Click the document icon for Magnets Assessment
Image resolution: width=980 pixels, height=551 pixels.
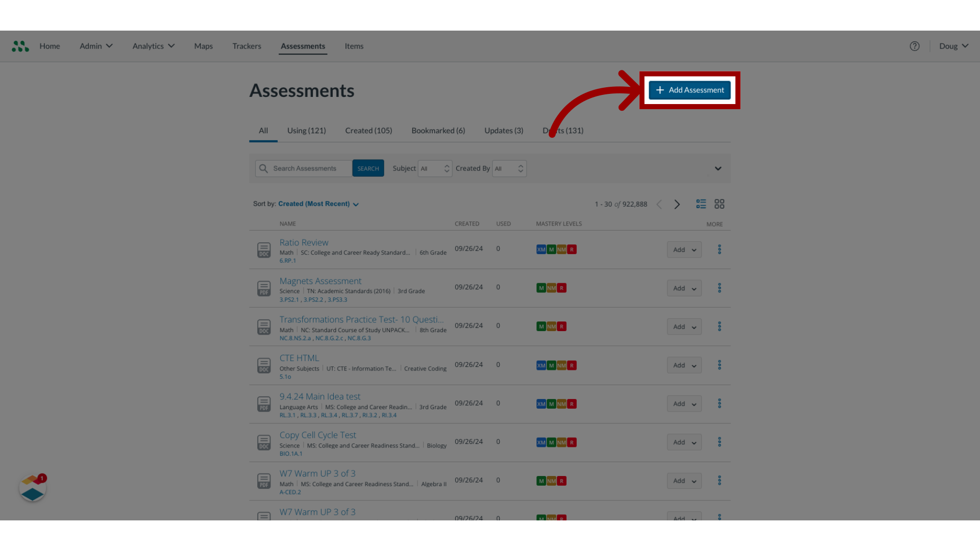click(x=264, y=288)
